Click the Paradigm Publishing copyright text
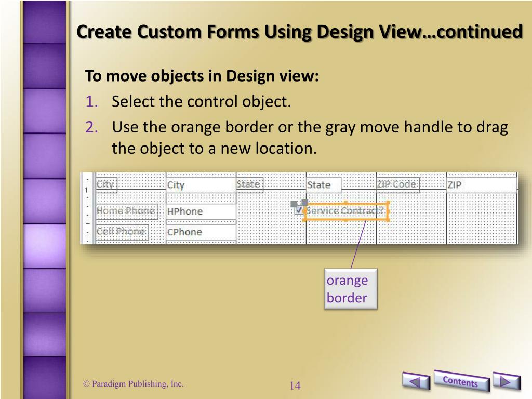The image size is (532, 399). click(134, 384)
